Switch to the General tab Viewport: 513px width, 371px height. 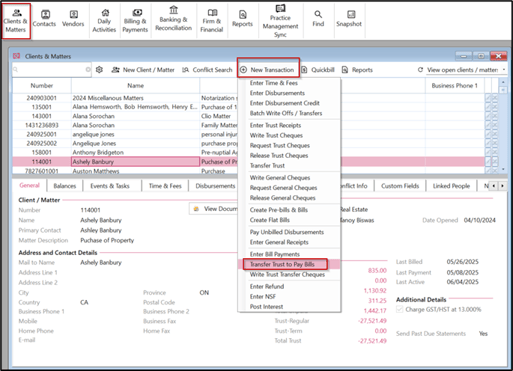pos(29,186)
